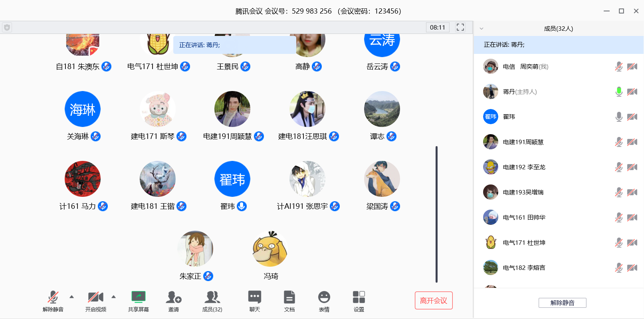The width and height of the screenshot is (644, 319).
Task: Expand audio options arrow beside microphone
Action: click(72, 297)
